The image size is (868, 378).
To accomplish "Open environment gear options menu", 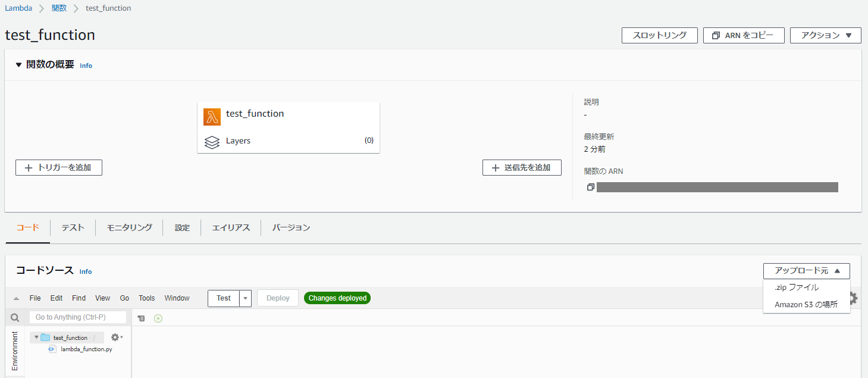I will coord(117,337).
